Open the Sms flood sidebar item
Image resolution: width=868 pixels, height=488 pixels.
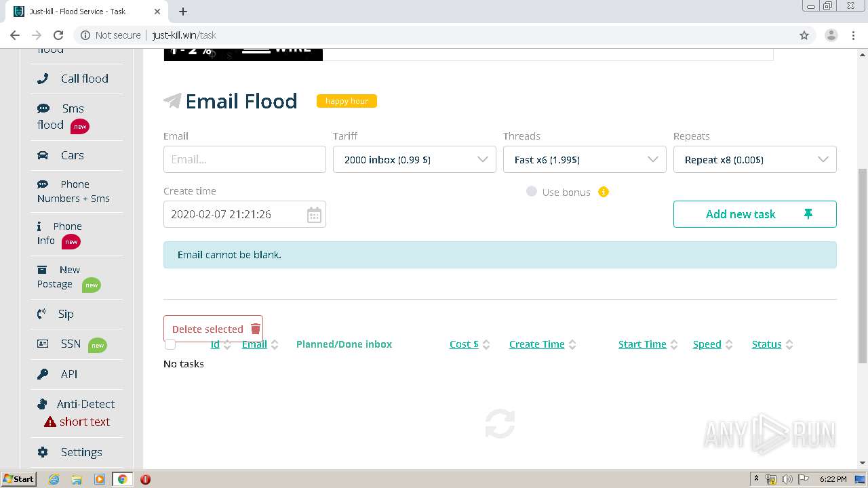point(62,117)
